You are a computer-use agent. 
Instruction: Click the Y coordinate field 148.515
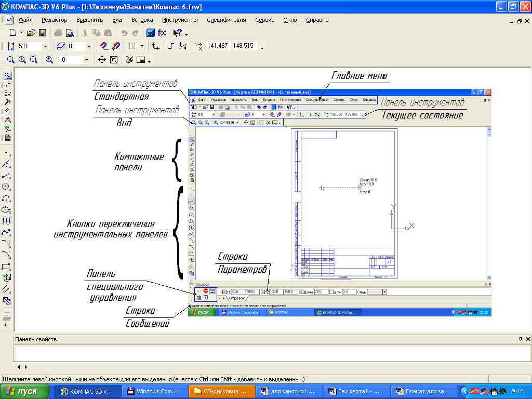[x=244, y=46]
